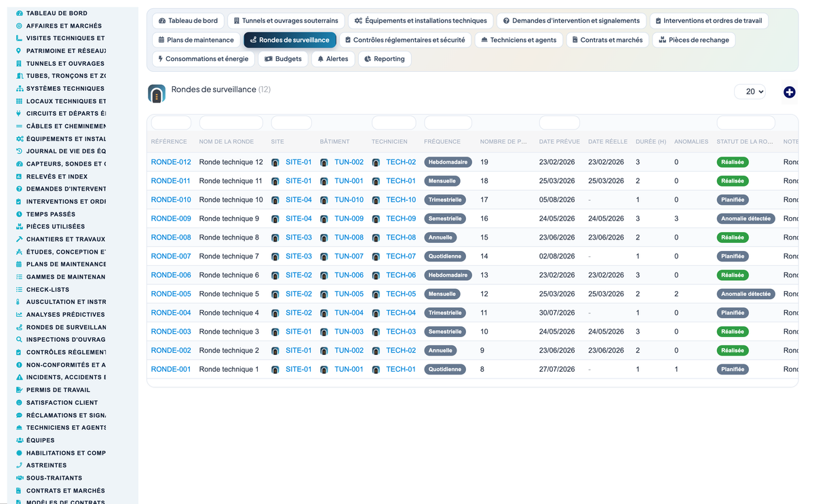Open SITE-04 link in RONDE-010 row
The width and height of the screenshot is (814, 504).
pyautogui.click(x=298, y=199)
